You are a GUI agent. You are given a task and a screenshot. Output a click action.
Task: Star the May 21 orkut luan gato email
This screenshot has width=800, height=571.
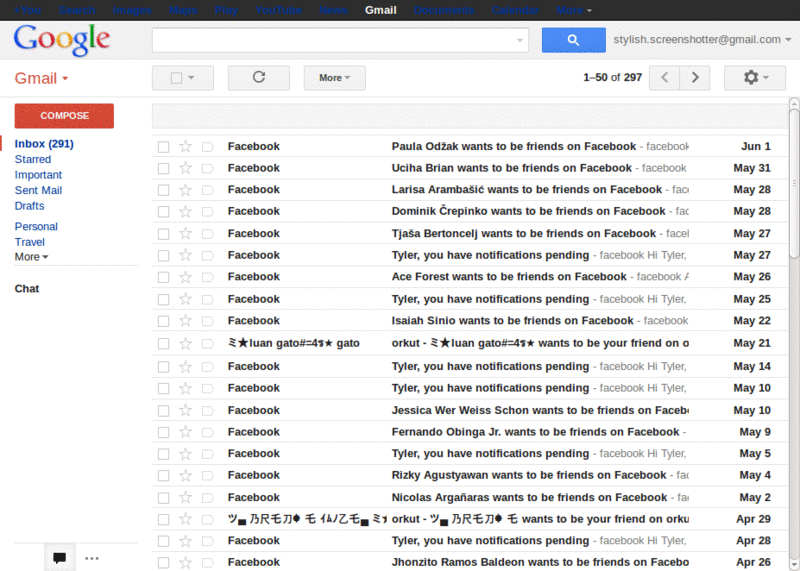point(186,343)
